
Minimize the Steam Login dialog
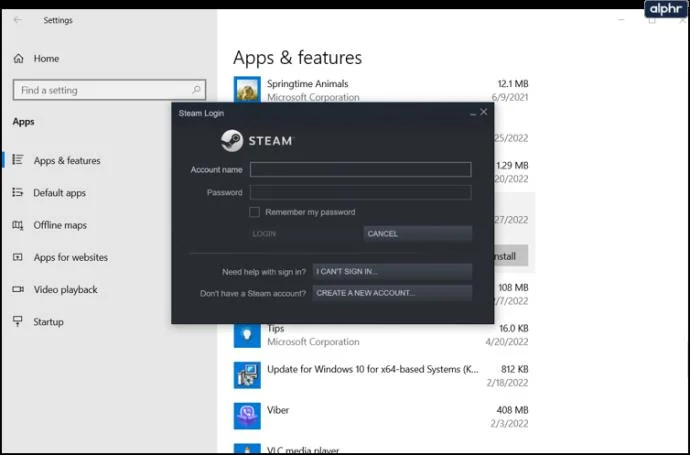tap(473, 113)
